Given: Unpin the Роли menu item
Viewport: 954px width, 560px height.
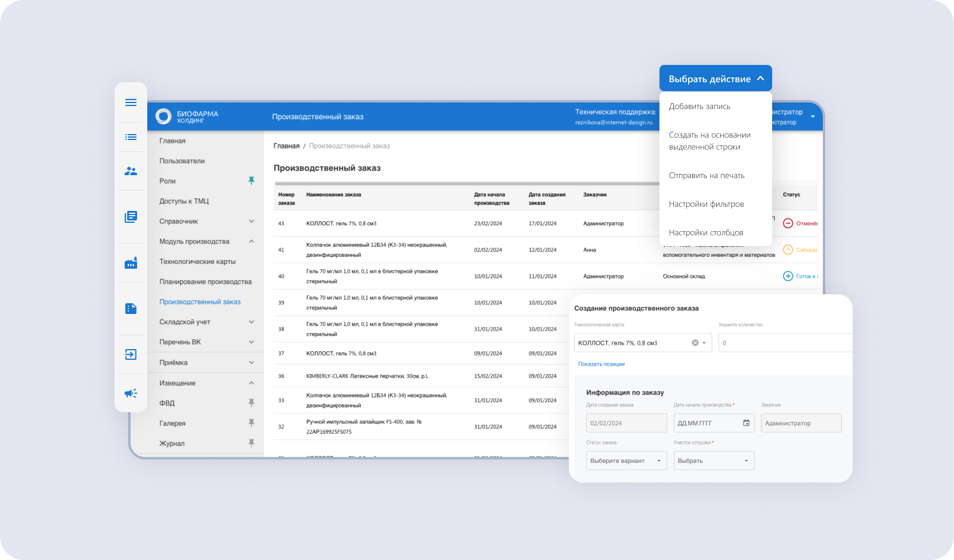Looking at the screenshot, I should pos(251,181).
